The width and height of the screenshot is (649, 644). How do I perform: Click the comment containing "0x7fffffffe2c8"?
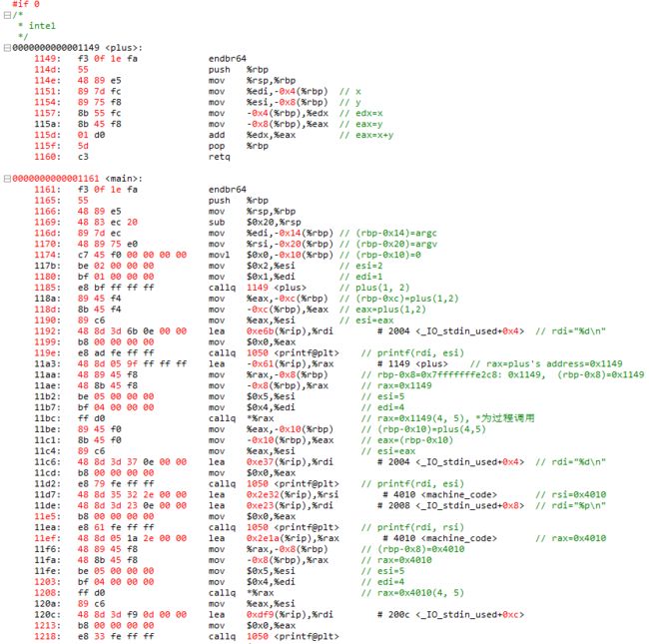tap(502, 375)
